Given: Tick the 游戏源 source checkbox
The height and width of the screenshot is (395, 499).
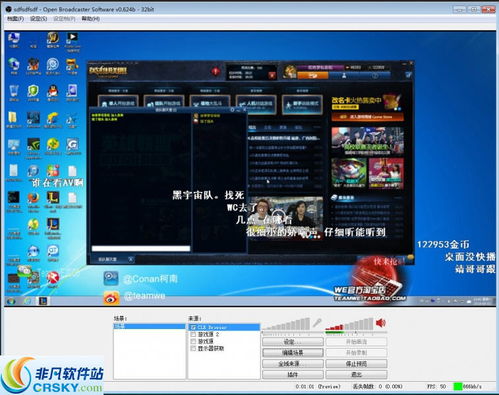Looking at the screenshot, I should coord(193,341).
